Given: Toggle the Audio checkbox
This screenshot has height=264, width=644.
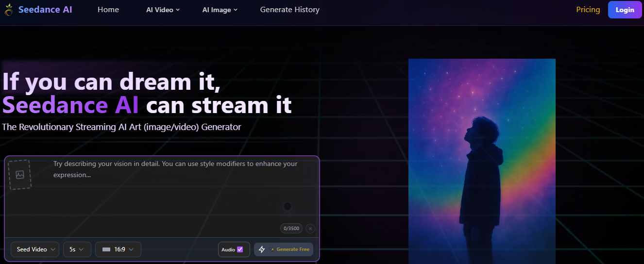Looking at the screenshot, I should click(x=240, y=249).
